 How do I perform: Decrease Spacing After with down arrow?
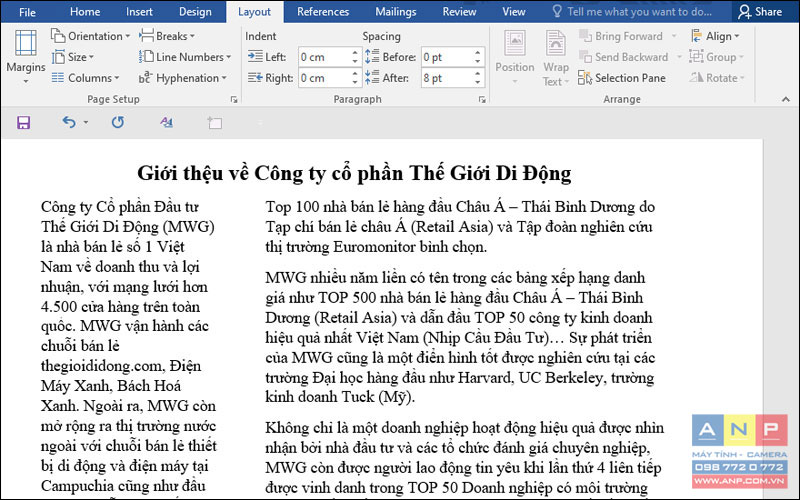point(478,83)
